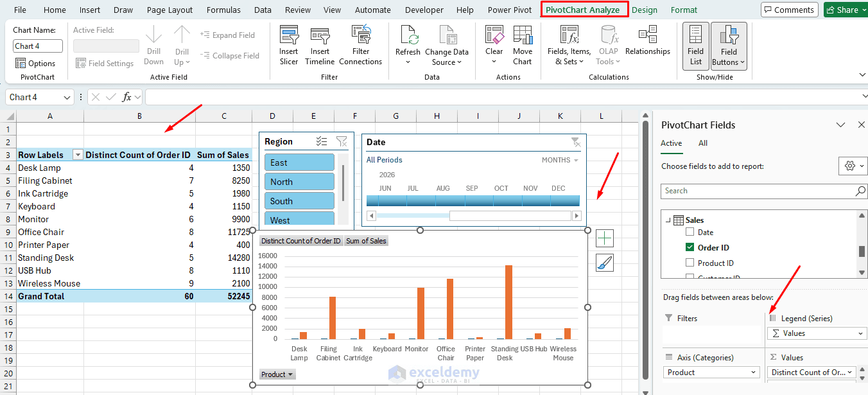Select North in Region slicer
Image resolution: width=868 pixels, height=395 pixels.
[x=299, y=182]
